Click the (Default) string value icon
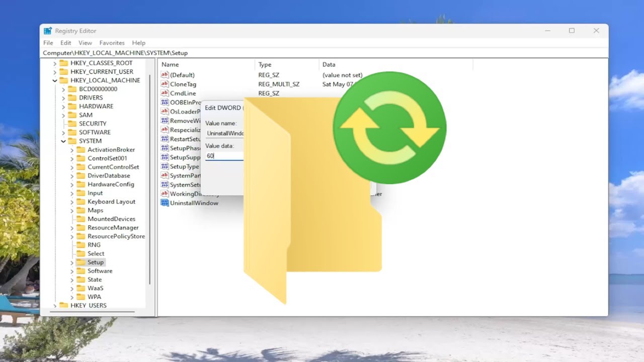The image size is (644, 362). coord(165,75)
